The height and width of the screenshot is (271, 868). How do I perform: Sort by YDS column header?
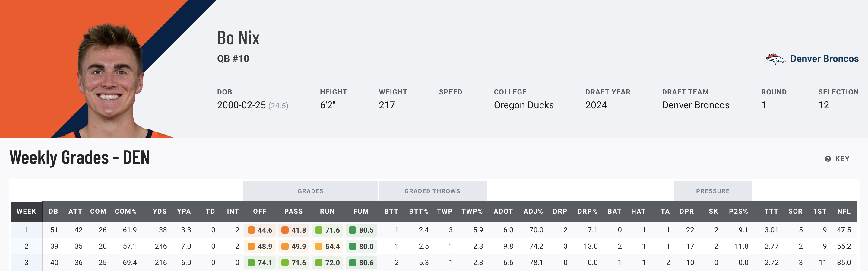(159, 211)
